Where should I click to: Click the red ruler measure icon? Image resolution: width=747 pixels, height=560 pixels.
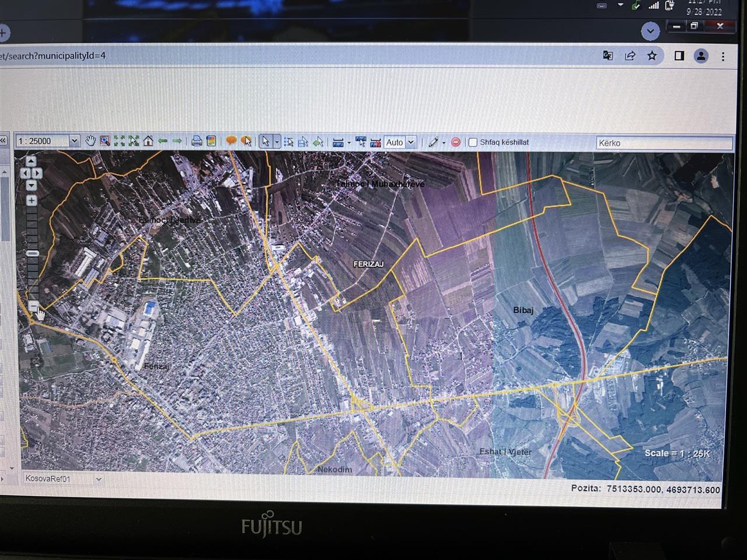pyautogui.click(x=375, y=142)
